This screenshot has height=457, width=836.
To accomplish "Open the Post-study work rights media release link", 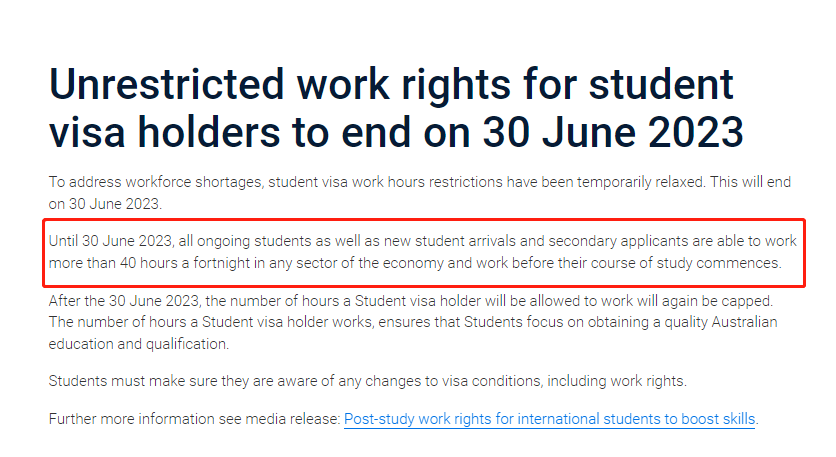I will [x=549, y=419].
